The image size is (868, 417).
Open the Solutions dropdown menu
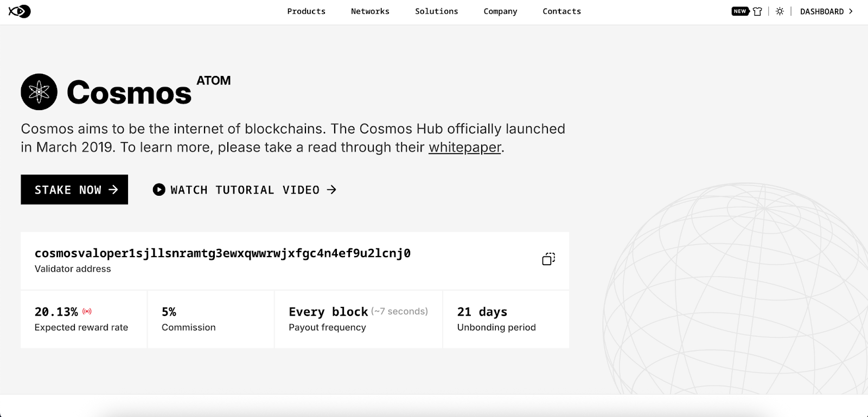point(436,11)
